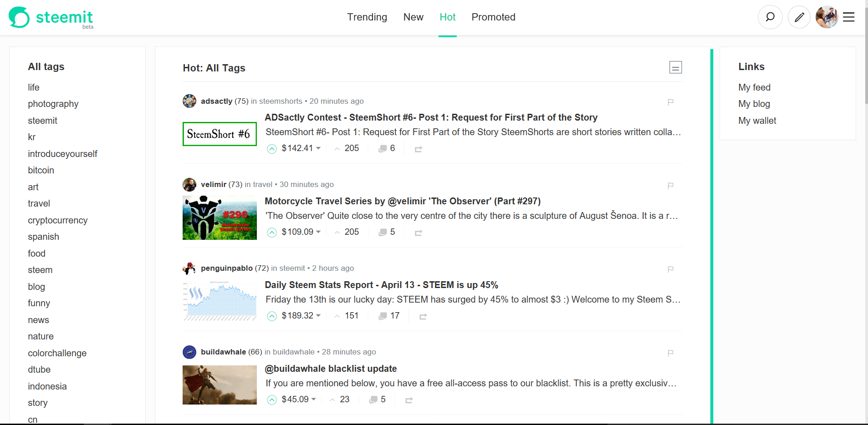This screenshot has width=868, height=425.
Task: Open the velimir author name link
Action: [x=214, y=184]
